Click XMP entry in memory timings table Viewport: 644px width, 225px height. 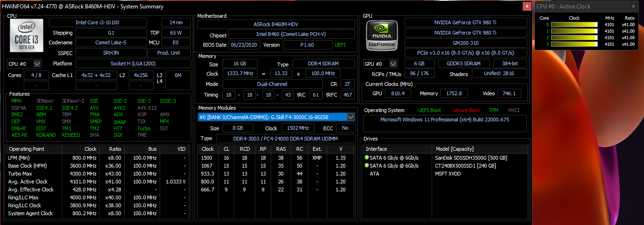[x=317, y=158]
